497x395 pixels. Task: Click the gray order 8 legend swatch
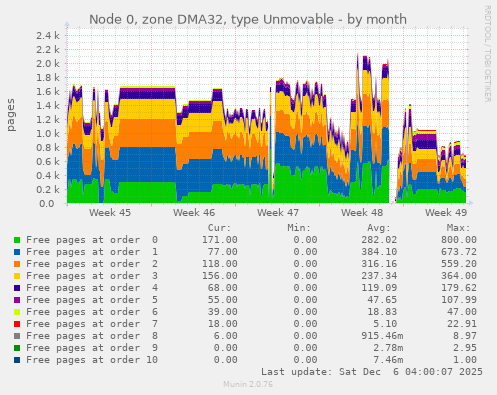17,336
